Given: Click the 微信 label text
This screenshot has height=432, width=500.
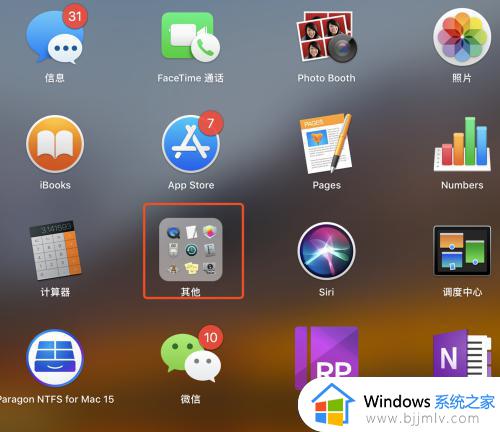Looking at the screenshot, I should [190, 399].
